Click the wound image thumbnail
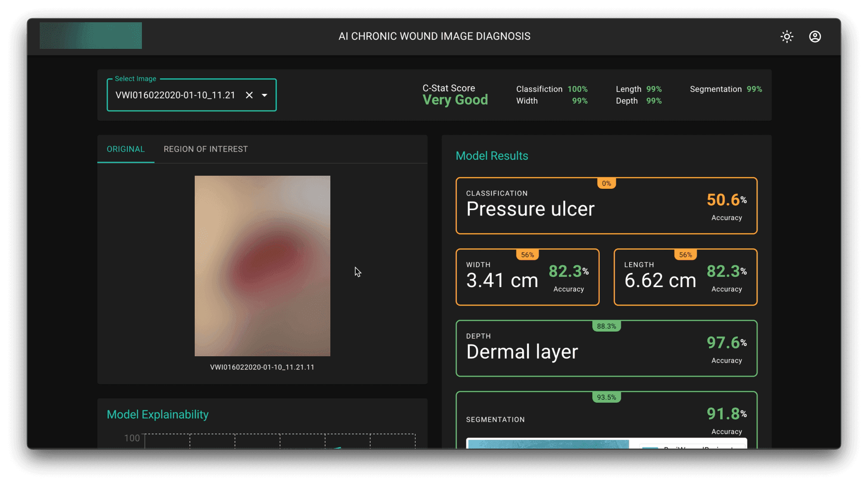The image size is (868, 485). click(262, 265)
